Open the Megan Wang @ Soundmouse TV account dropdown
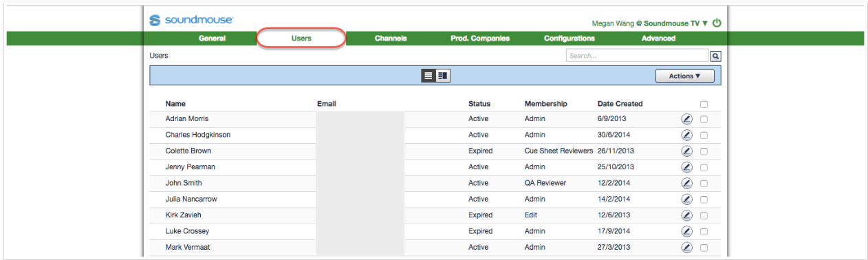The image size is (868, 260). [x=649, y=23]
